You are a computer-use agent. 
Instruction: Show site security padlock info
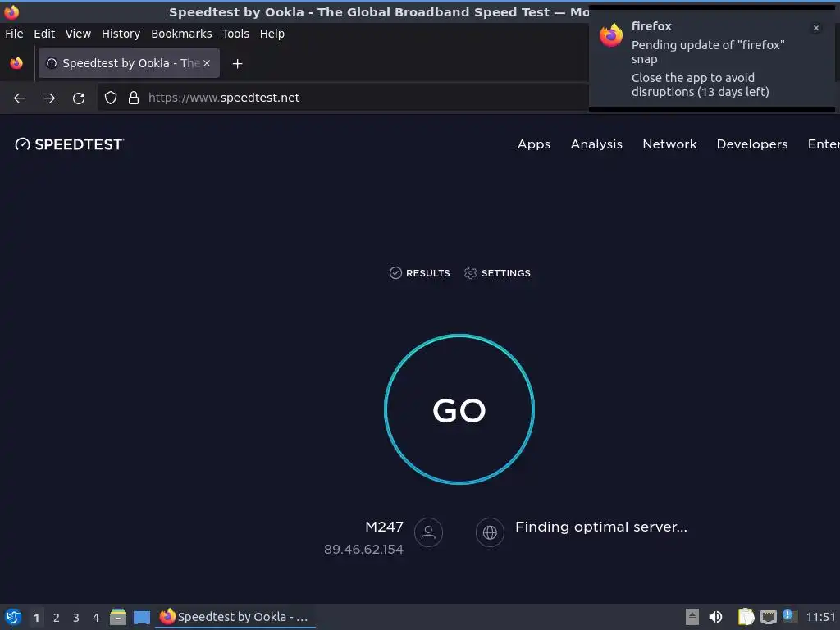pos(134,98)
